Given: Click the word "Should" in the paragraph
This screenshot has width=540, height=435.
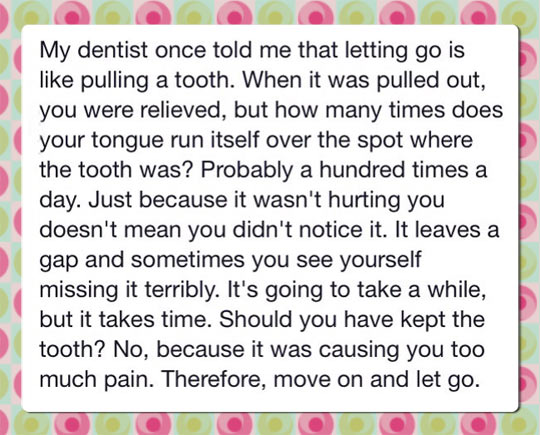Looking at the screenshot, I should pos(256,320).
